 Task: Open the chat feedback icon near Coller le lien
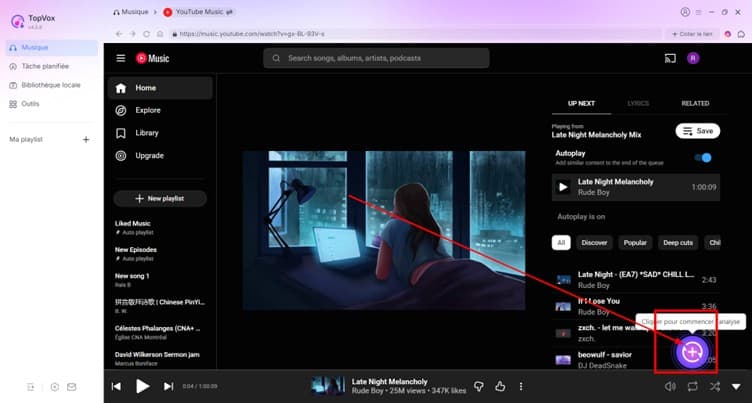(741, 34)
